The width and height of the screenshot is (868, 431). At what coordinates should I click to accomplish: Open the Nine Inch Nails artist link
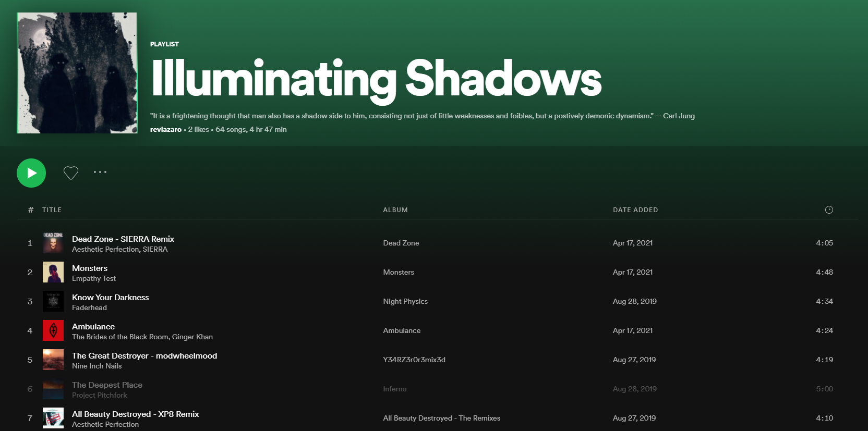pyautogui.click(x=97, y=366)
